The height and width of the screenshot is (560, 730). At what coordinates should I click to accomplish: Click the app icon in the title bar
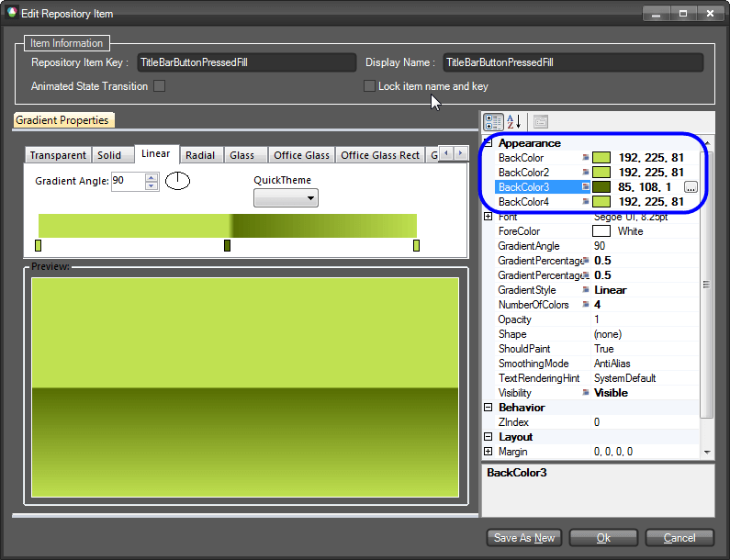coord(12,13)
